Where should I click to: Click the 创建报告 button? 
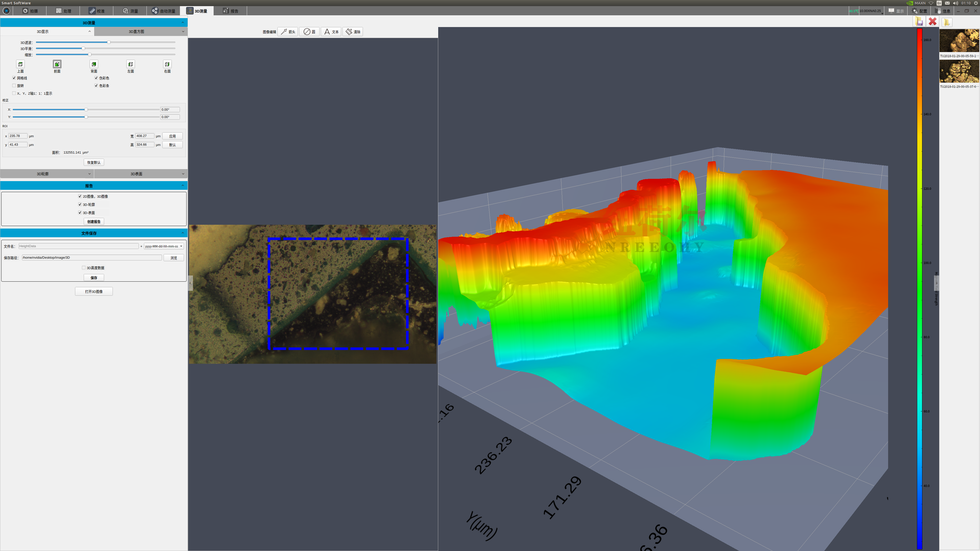[x=94, y=222]
